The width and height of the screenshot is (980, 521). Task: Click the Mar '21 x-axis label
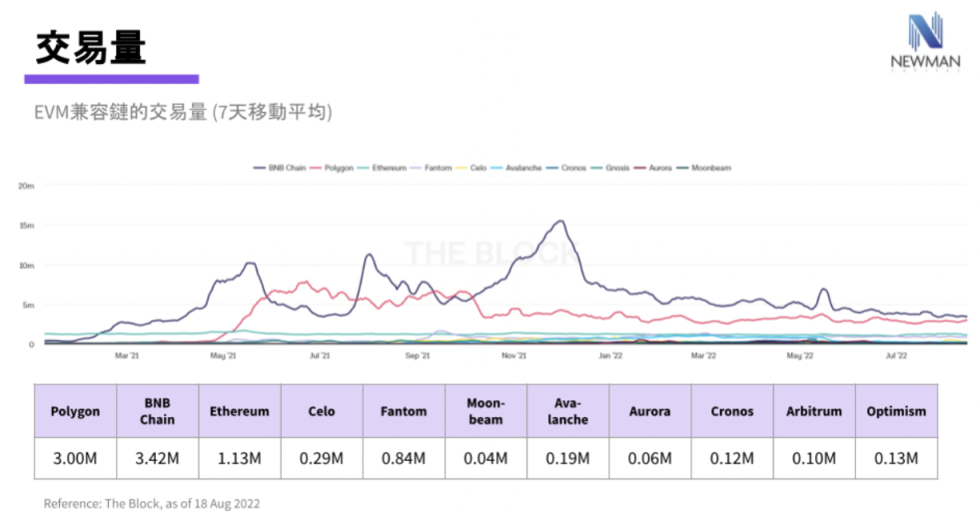127,355
